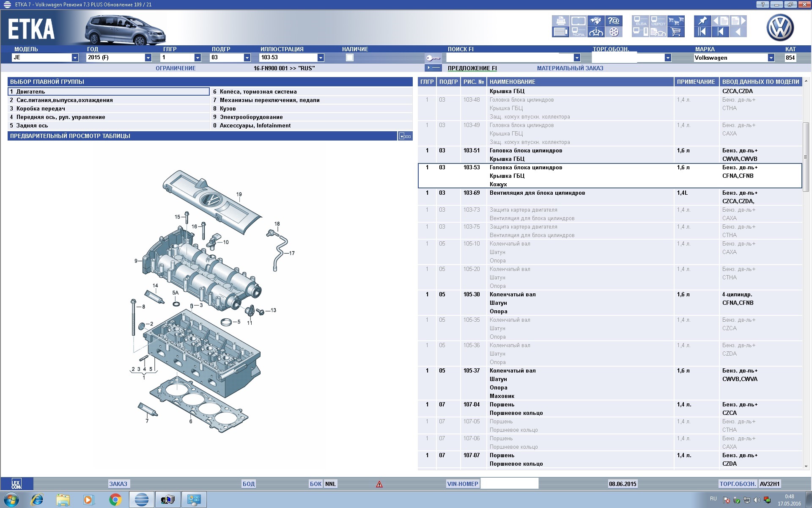Open the DEPOT link icon
The height and width of the screenshot is (508, 812).
pos(658,21)
